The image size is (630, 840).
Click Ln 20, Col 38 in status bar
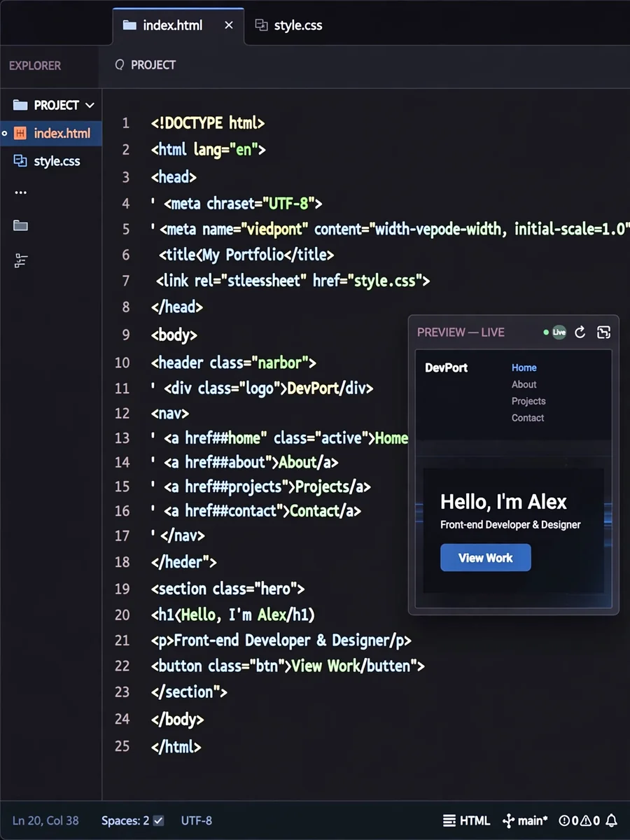(x=45, y=820)
